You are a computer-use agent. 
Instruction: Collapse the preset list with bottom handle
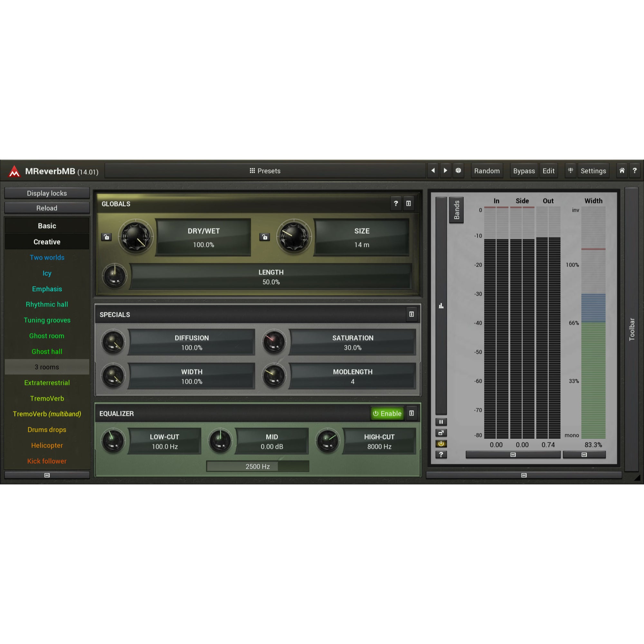47,475
